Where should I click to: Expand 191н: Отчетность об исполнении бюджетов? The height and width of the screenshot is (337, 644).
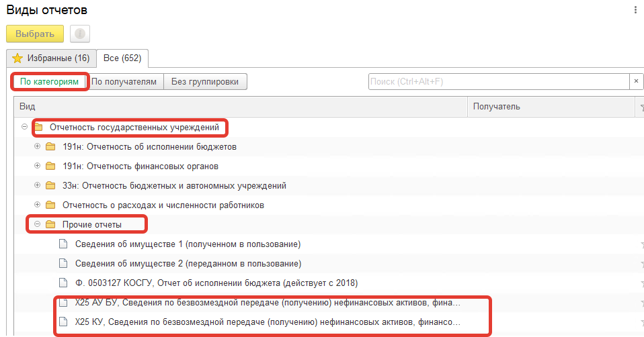coord(38,146)
